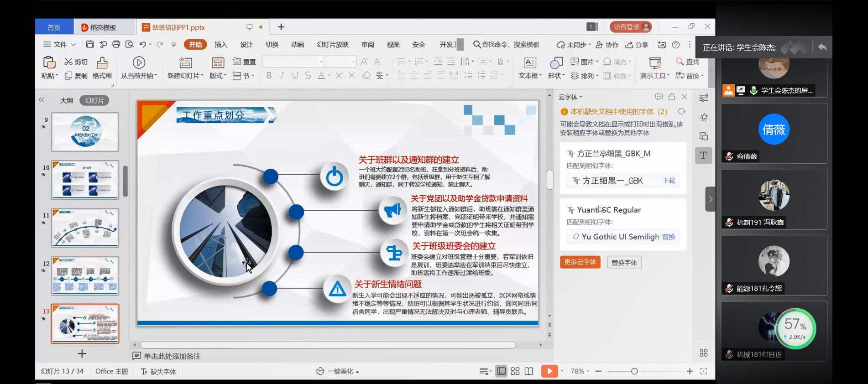
Task: Insert a text box using 文本框 icon
Action: tap(529, 62)
